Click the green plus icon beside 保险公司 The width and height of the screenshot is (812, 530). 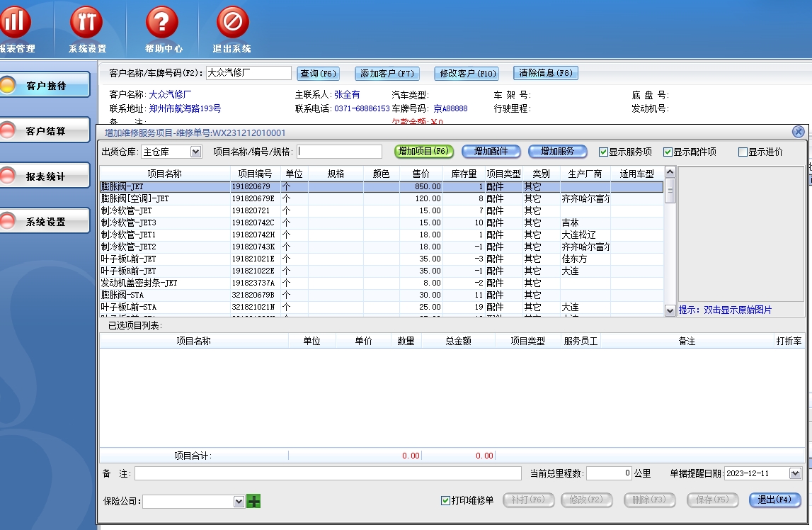pyautogui.click(x=253, y=501)
